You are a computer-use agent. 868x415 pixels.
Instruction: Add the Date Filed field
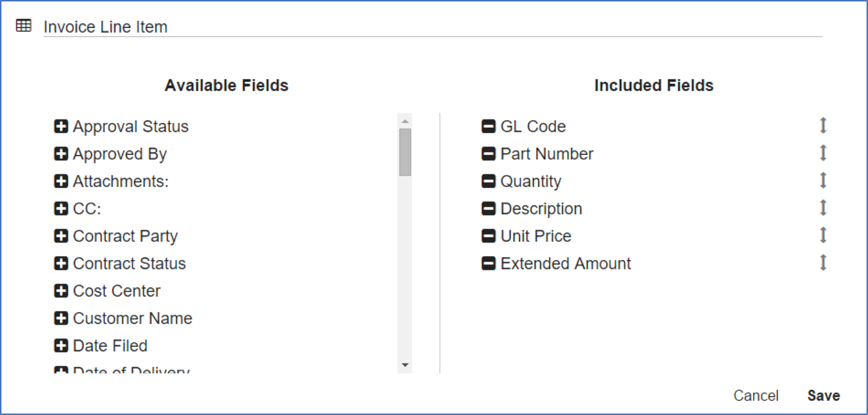click(61, 346)
